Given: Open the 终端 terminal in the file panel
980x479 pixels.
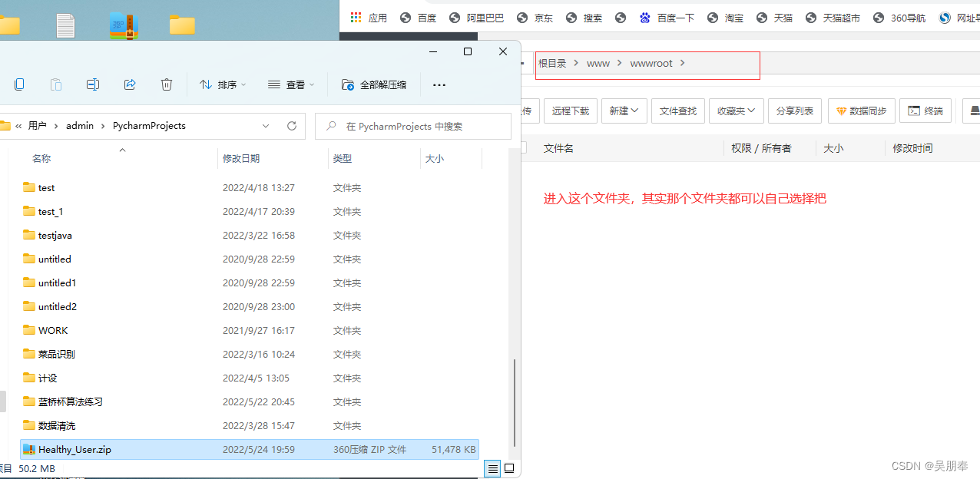Looking at the screenshot, I should [x=925, y=111].
